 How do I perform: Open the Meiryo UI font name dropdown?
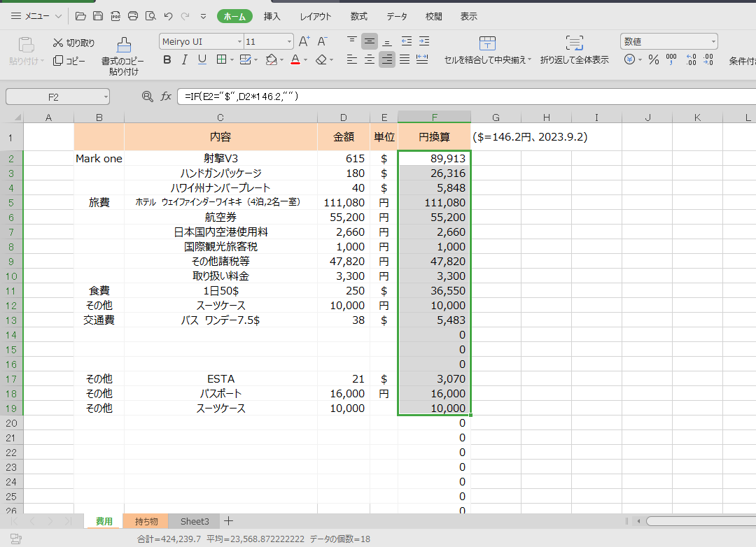(x=239, y=42)
